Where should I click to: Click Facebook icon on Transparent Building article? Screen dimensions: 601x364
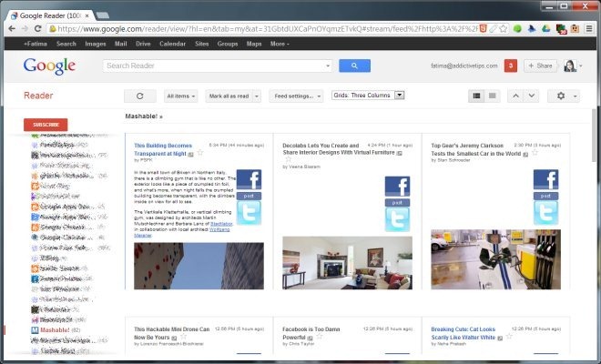point(249,179)
